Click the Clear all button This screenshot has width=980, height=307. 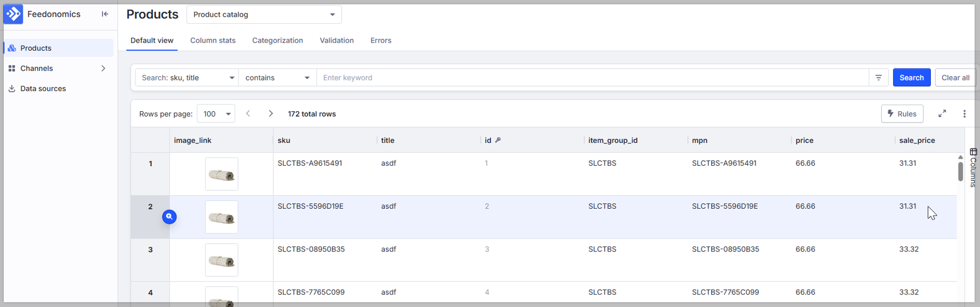click(x=955, y=78)
